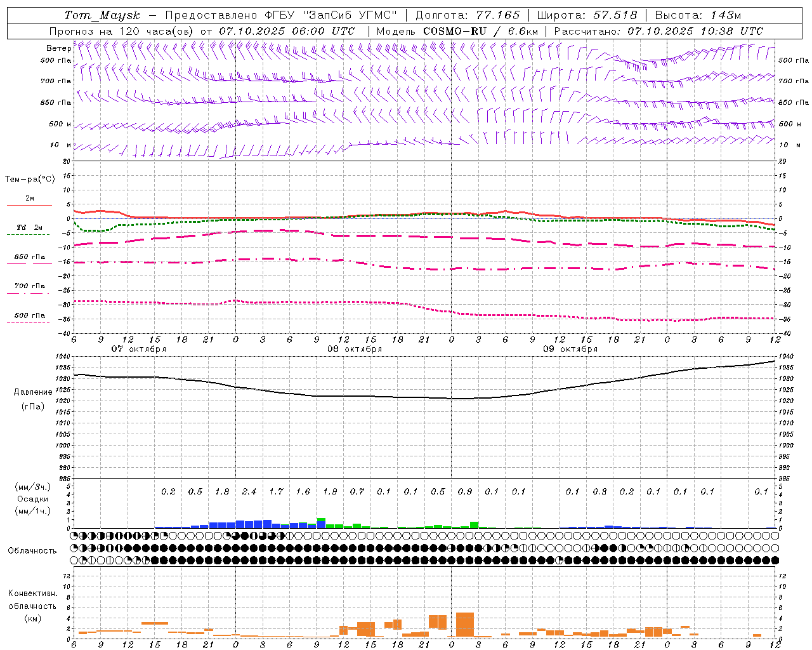The image size is (812, 650).
Task: Click the Конвективн. convective cloud label
Action: pyautogui.click(x=32, y=594)
